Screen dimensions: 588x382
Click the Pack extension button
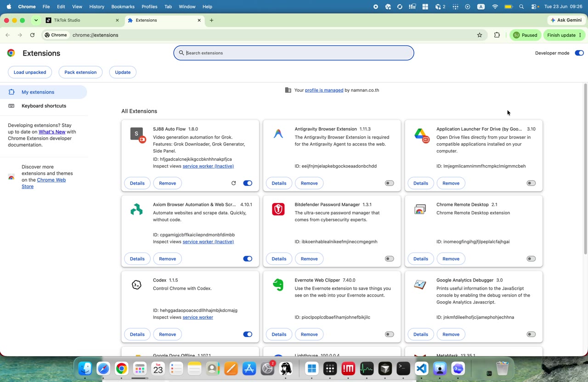[80, 72]
